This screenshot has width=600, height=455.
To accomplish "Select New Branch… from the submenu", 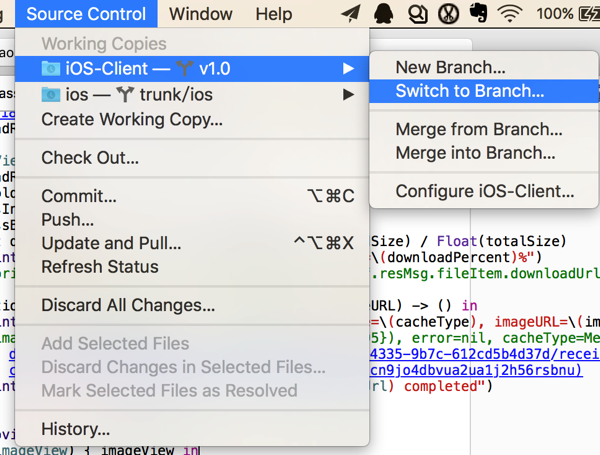I will pos(450,67).
